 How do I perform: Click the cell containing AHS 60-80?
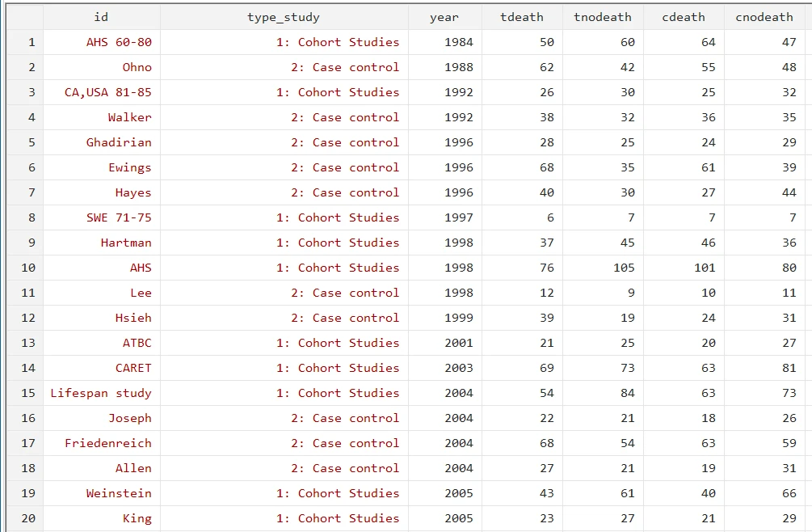(119, 42)
